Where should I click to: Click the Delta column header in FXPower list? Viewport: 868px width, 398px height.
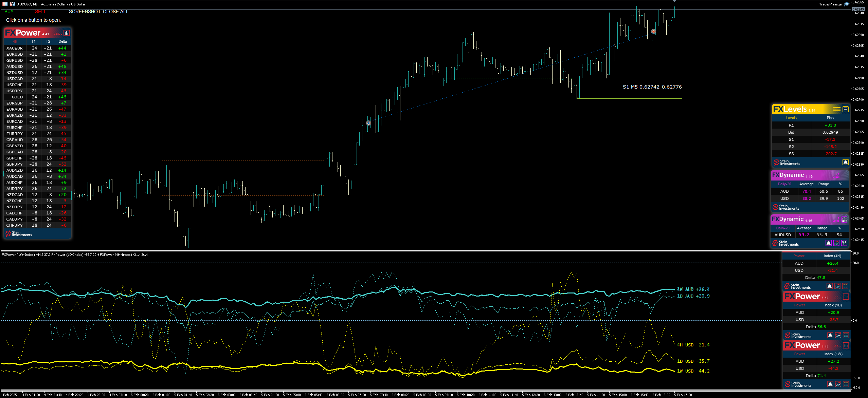point(62,41)
